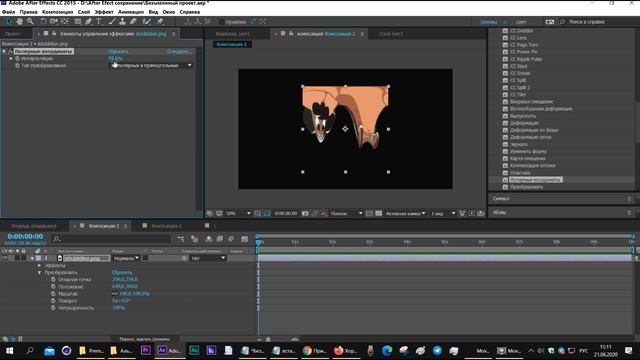Toggle visibility eye of layer 1

tap(4, 258)
